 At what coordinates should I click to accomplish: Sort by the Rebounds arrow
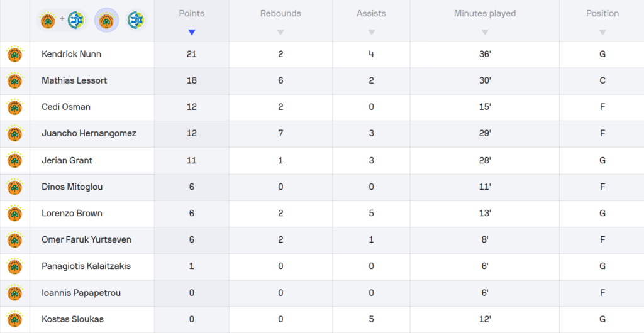[x=280, y=32]
